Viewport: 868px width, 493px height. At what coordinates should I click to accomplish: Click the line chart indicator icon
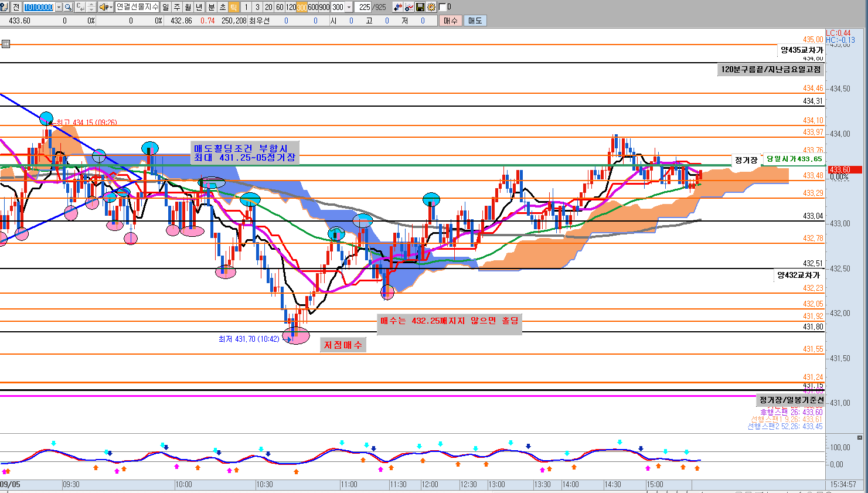(x=409, y=7)
